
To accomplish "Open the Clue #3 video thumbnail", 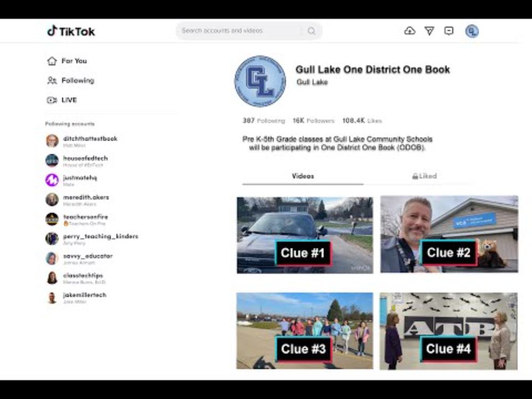I will point(305,331).
